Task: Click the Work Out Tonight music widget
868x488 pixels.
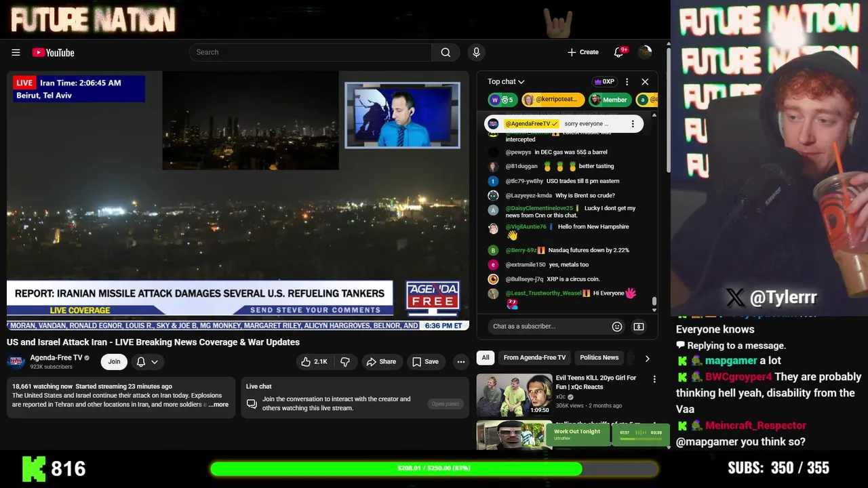Action: coord(576,434)
